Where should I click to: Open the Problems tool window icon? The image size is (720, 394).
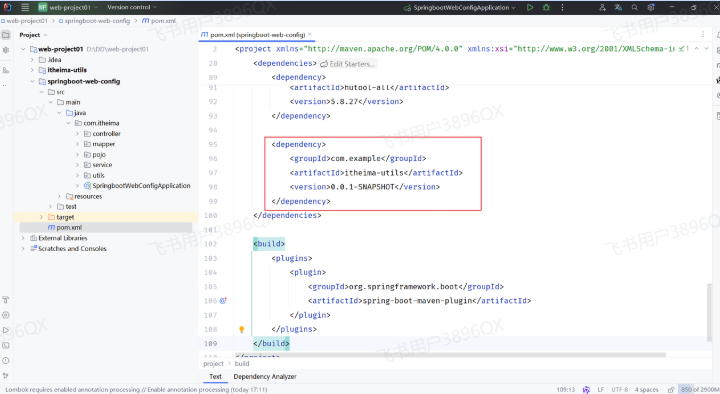pyautogui.click(x=6, y=360)
